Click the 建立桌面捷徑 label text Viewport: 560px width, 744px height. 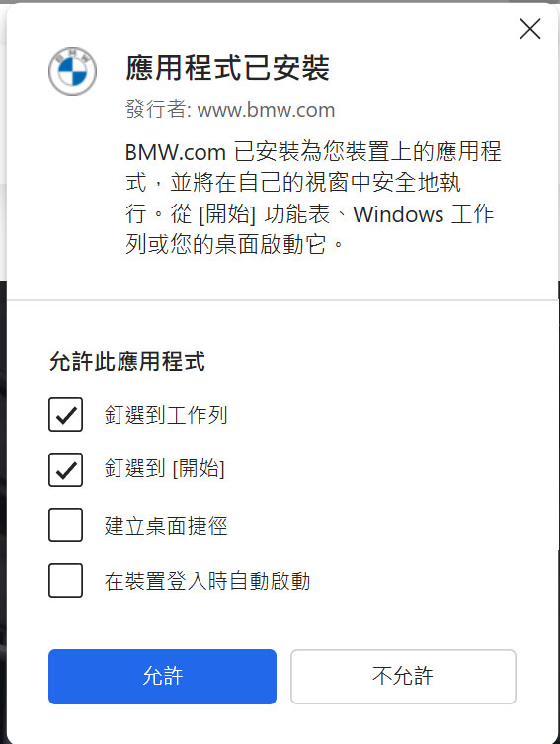click(166, 526)
